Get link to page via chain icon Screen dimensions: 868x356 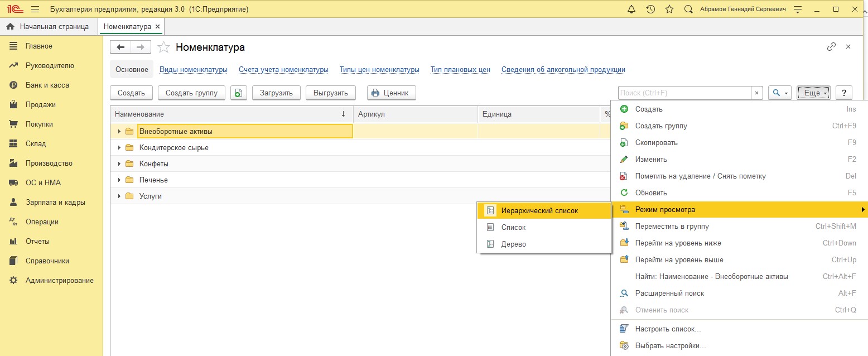pyautogui.click(x=831, y=47)
